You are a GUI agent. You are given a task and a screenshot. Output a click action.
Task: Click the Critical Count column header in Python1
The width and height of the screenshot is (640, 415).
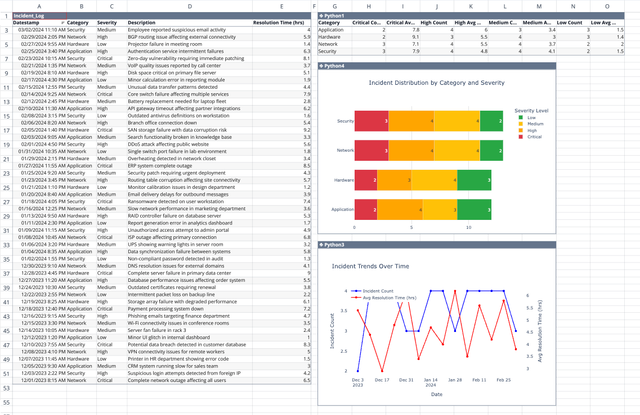369,23
